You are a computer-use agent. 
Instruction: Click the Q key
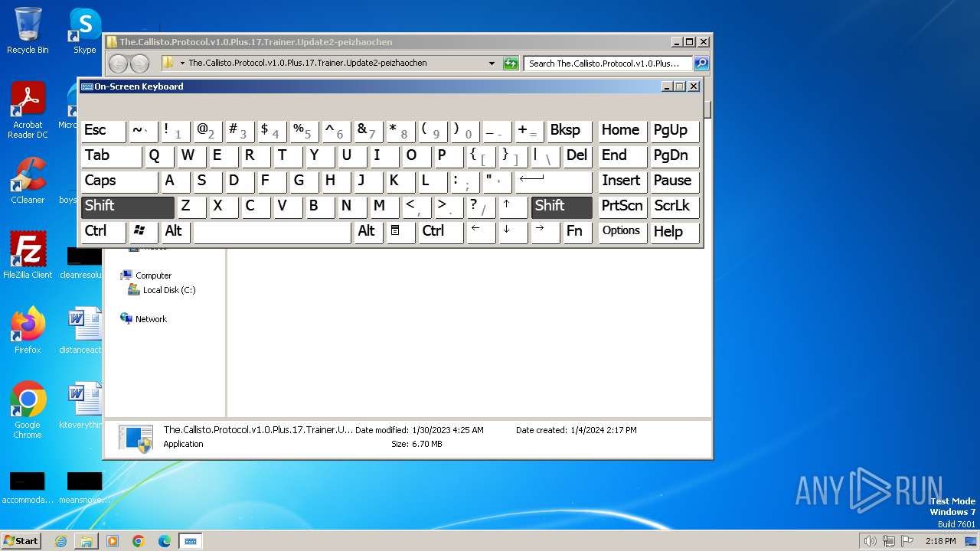[x=159, y=155]
